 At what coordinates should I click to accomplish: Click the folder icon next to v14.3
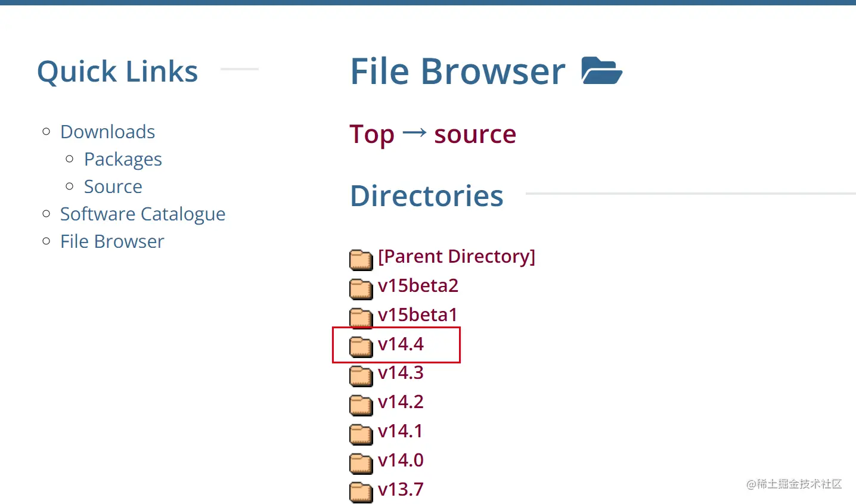coord(361,376)
